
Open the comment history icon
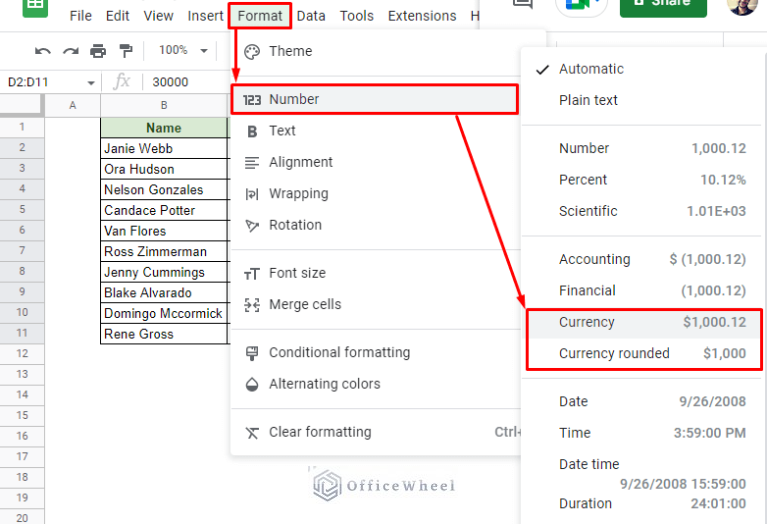tap(522, 5)
